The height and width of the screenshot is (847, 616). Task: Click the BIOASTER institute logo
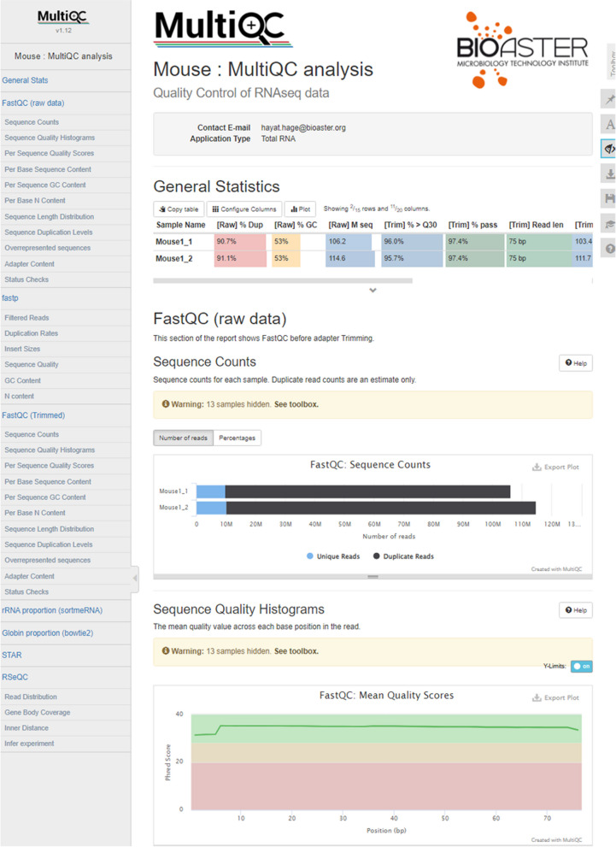tap(522, 50)
